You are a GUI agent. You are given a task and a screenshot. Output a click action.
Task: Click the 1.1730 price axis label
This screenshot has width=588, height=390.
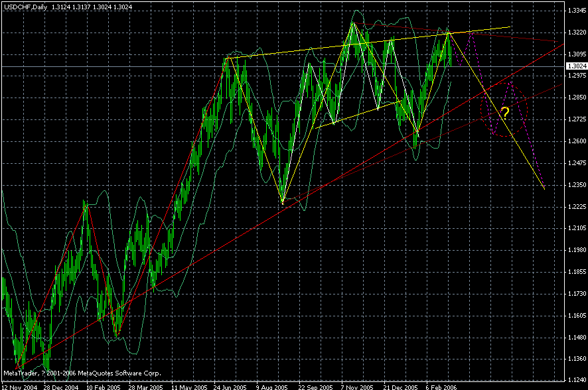(x=577, y=293)
